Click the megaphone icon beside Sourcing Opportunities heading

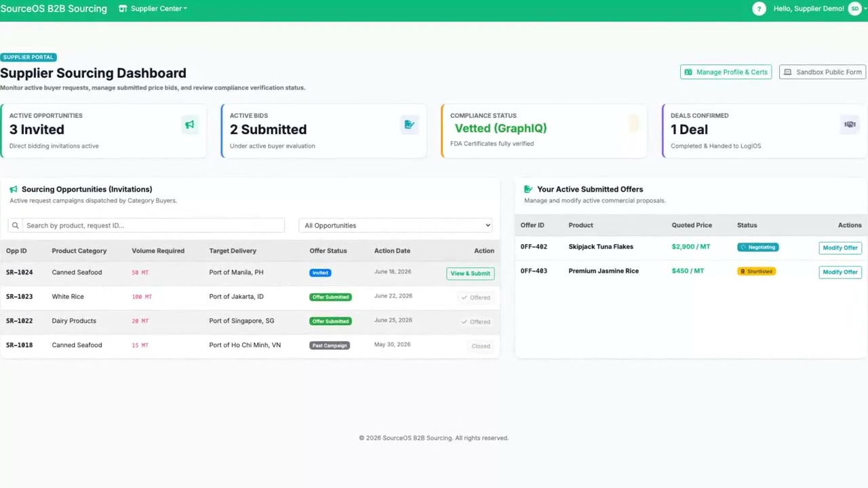tap(14, 190)
